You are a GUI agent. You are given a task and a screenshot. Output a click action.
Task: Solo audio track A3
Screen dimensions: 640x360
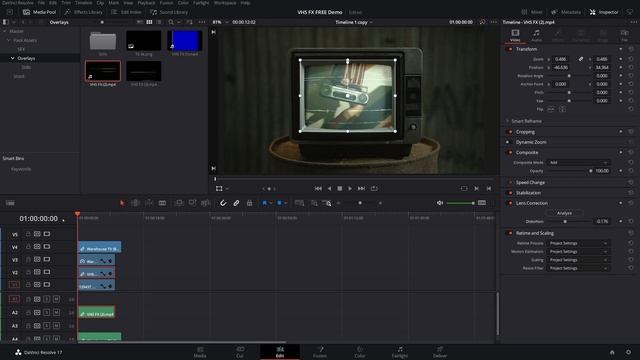[47, 326]
